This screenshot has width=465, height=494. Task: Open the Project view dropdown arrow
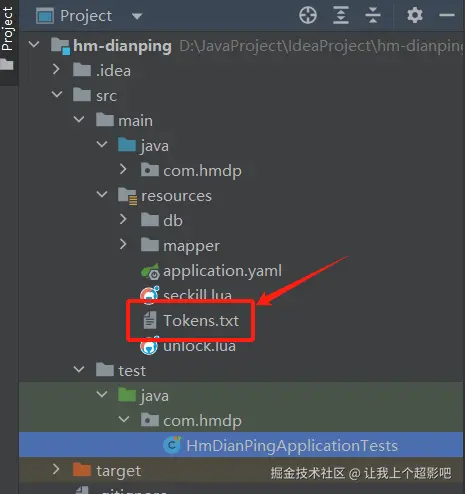pos(137,16)
